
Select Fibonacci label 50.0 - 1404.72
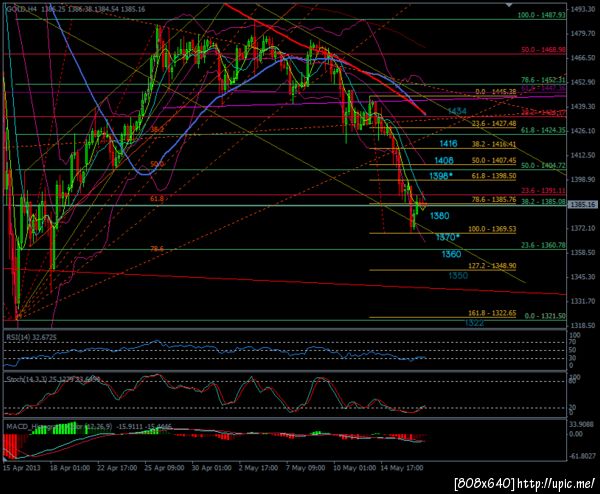click(543, 165)
